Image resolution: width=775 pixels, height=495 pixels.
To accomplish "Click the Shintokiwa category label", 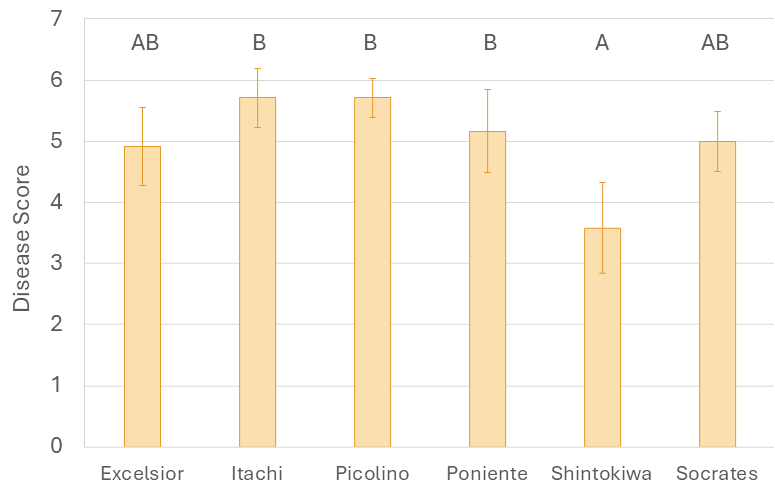I will (602, 473).
